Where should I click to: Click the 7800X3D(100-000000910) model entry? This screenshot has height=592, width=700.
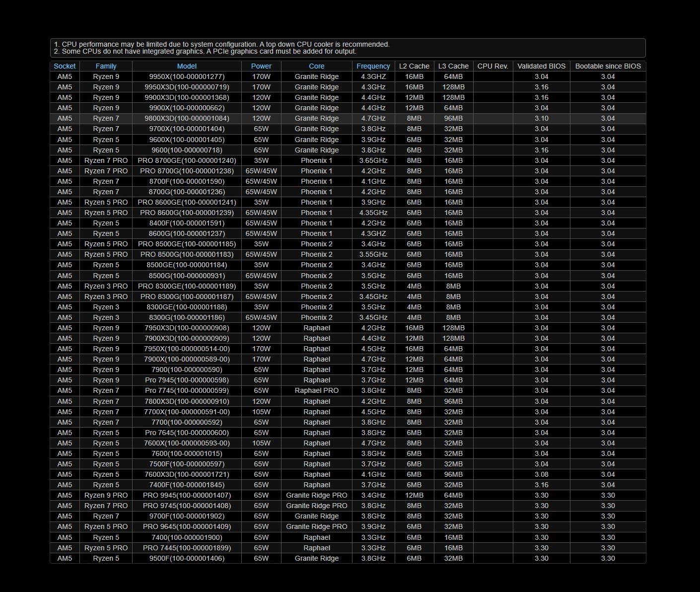(187, 401)
